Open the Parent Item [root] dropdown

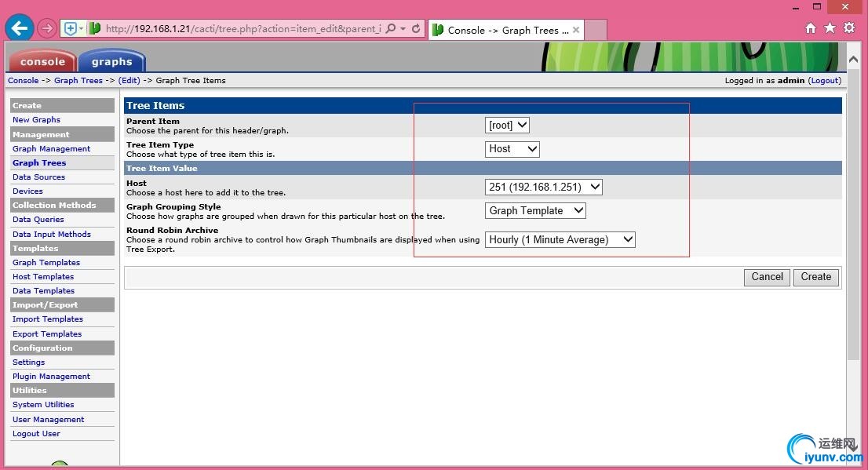click(507, 125)
